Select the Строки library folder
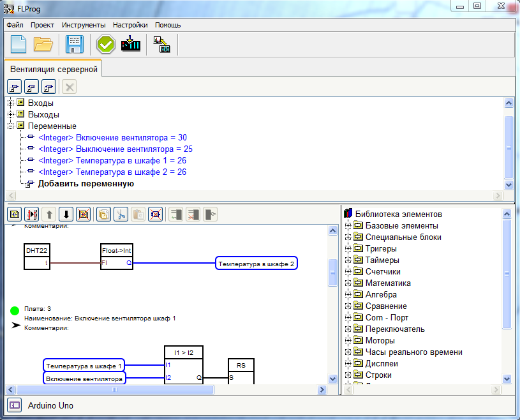520x420 pixels. pos(378,375)
